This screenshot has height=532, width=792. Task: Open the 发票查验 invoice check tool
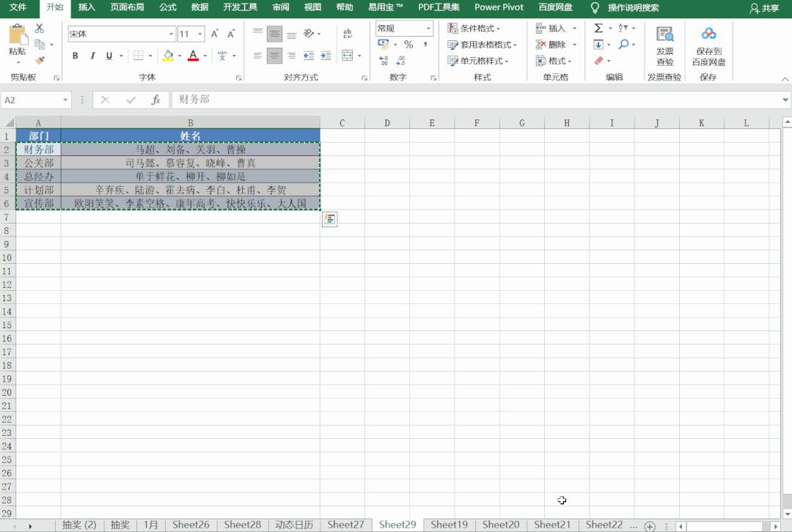point(664,45)
